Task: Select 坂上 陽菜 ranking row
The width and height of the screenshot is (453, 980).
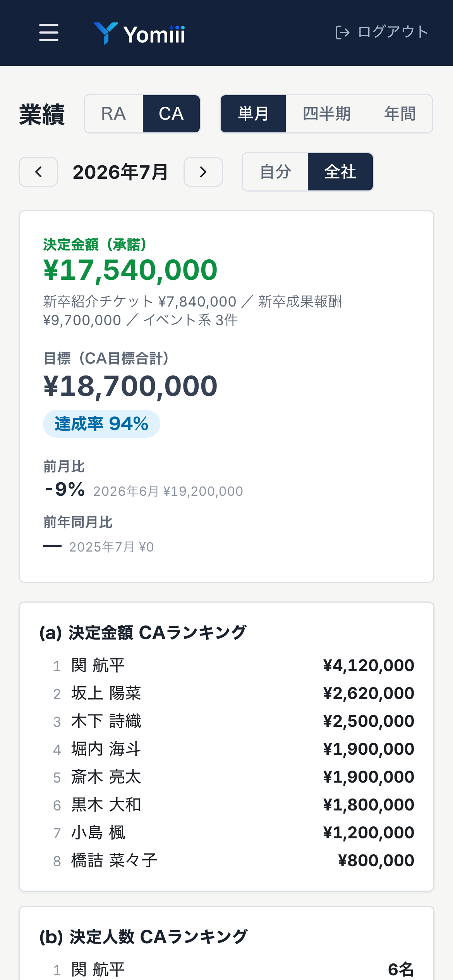Action: click(226, 694)
